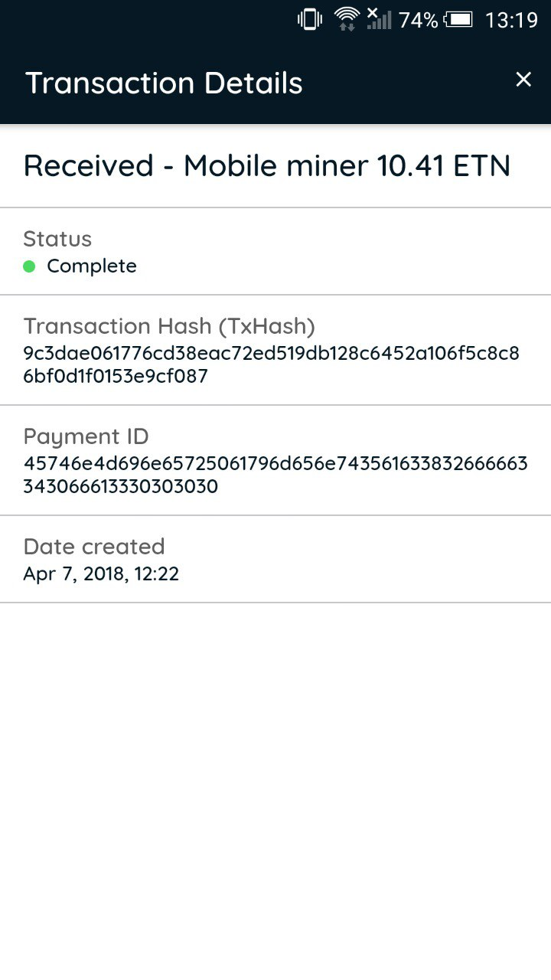This screenshot has width=551, height=980.
Task: Tap the 13:19 clock in status bar
Action: coord(511,20)
